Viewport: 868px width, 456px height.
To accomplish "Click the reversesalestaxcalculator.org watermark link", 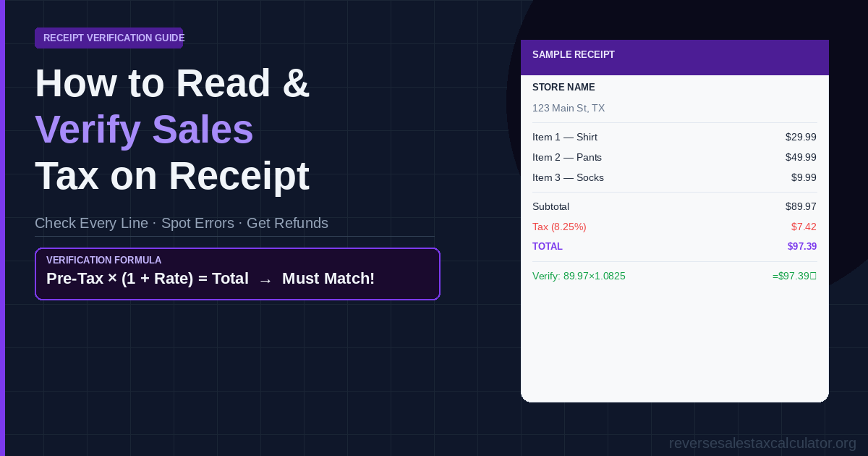I will point(762,443).
